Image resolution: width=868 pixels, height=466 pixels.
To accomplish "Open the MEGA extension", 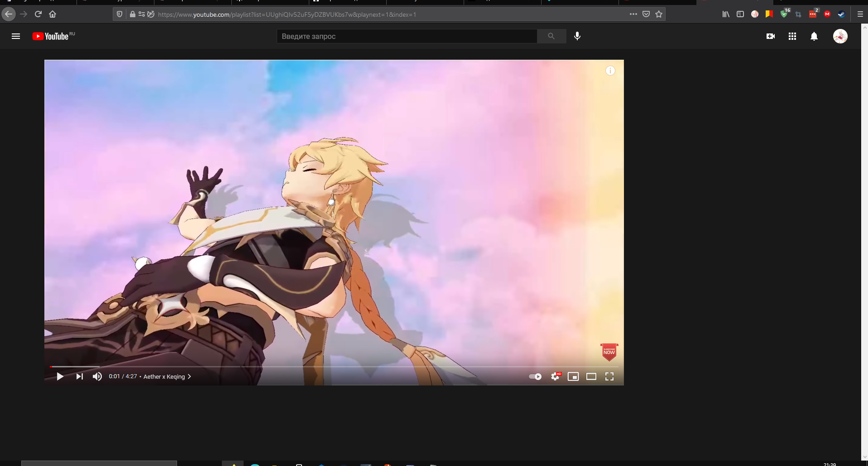I will 827,14.
